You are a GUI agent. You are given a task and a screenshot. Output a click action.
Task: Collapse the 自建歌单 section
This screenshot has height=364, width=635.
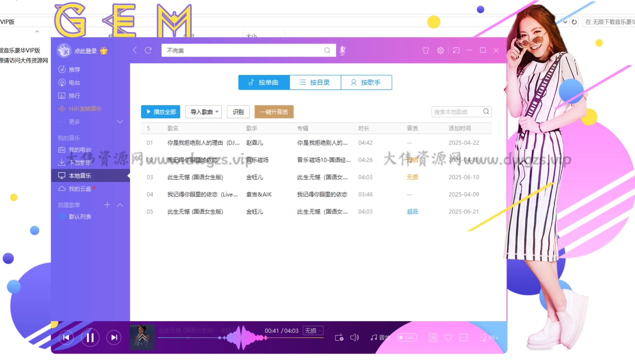[x=120, y=205]
